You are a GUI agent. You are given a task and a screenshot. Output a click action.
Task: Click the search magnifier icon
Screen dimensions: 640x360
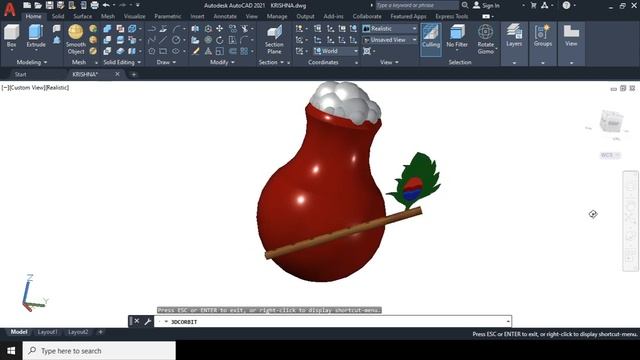[x=465, y=5]
